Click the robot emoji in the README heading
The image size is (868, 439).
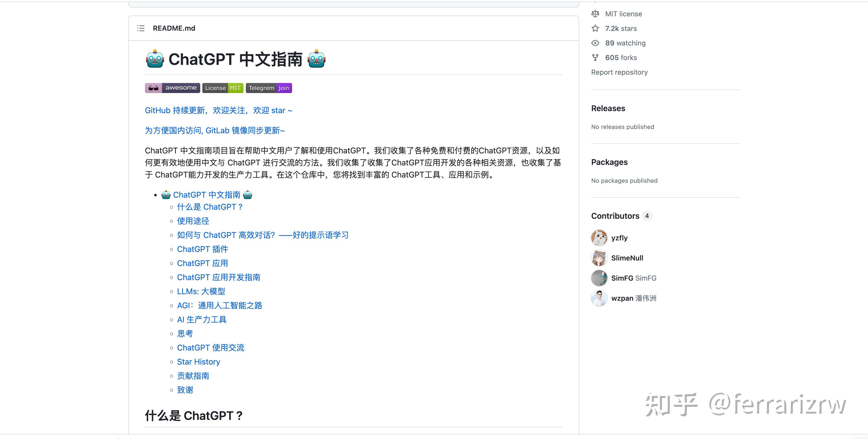click(154, 59)
